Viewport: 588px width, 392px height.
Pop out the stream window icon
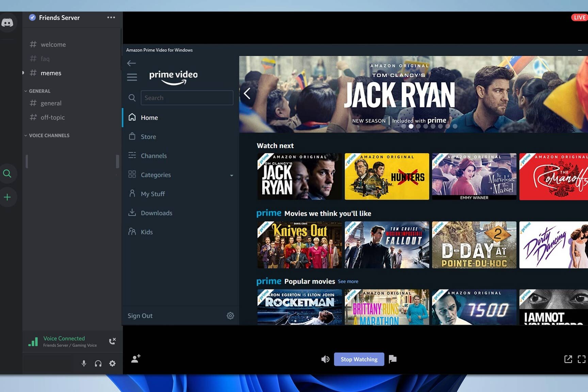coord(568,359)
